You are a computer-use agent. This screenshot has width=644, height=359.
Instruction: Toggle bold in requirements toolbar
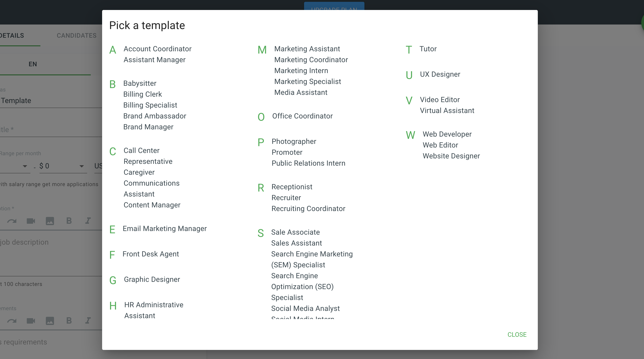coord(69,321)
